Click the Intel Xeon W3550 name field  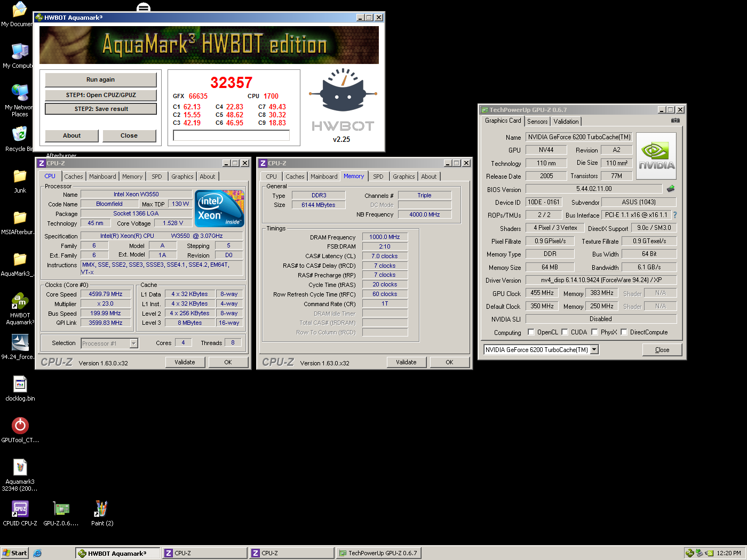tap(136, 194)
